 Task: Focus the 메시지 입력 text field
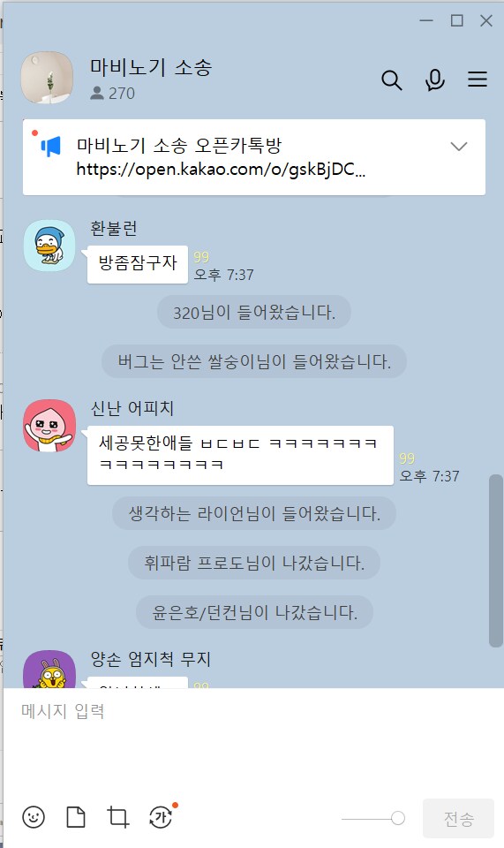(x=252, y=741)
